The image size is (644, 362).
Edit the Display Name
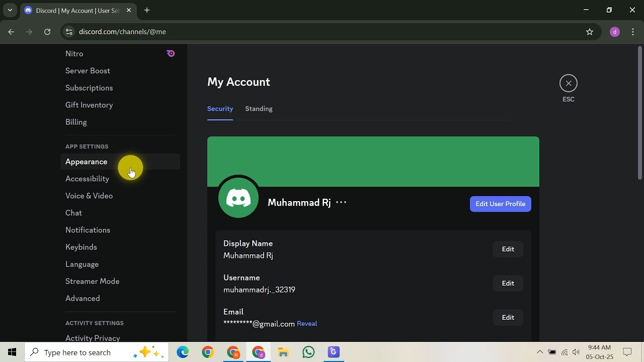click(x=508, y=249)
